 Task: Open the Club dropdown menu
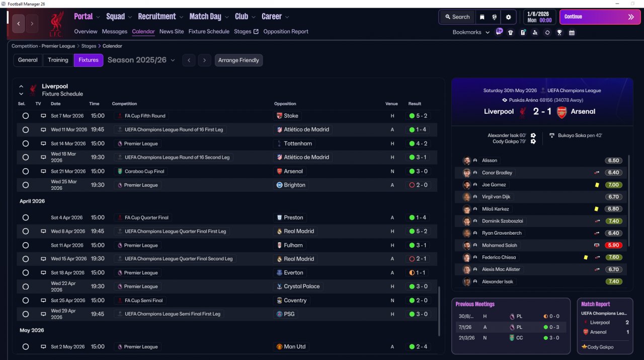pyautogui.click(x=245, y=17)
